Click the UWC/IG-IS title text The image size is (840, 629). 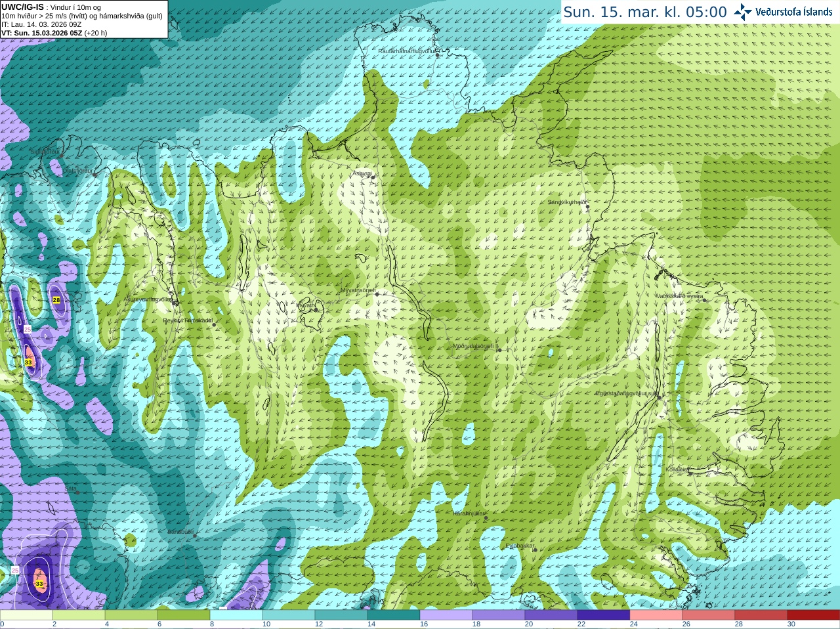click(22, 7)
